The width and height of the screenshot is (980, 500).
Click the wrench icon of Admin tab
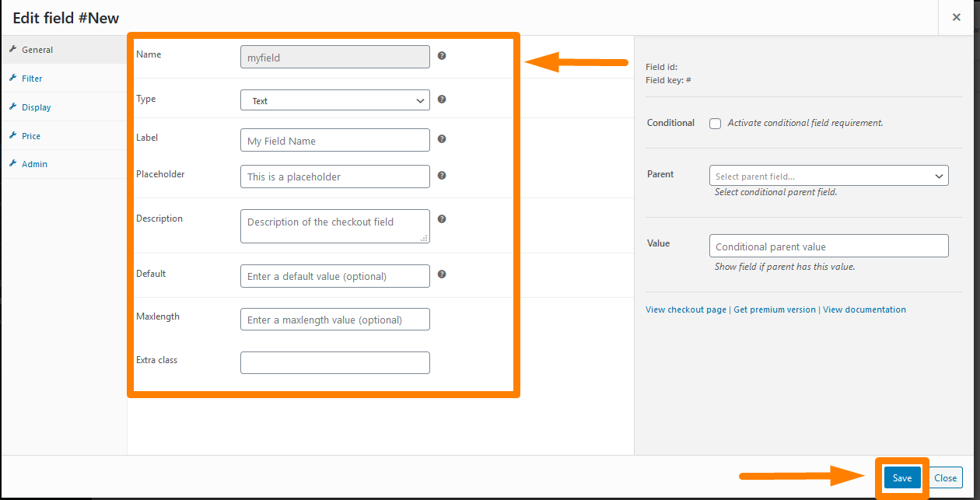coord(12,163)
